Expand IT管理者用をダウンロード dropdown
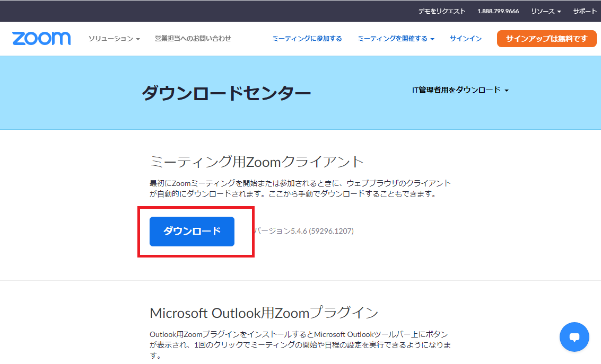 pyautogui.click(x=460, y=90)
